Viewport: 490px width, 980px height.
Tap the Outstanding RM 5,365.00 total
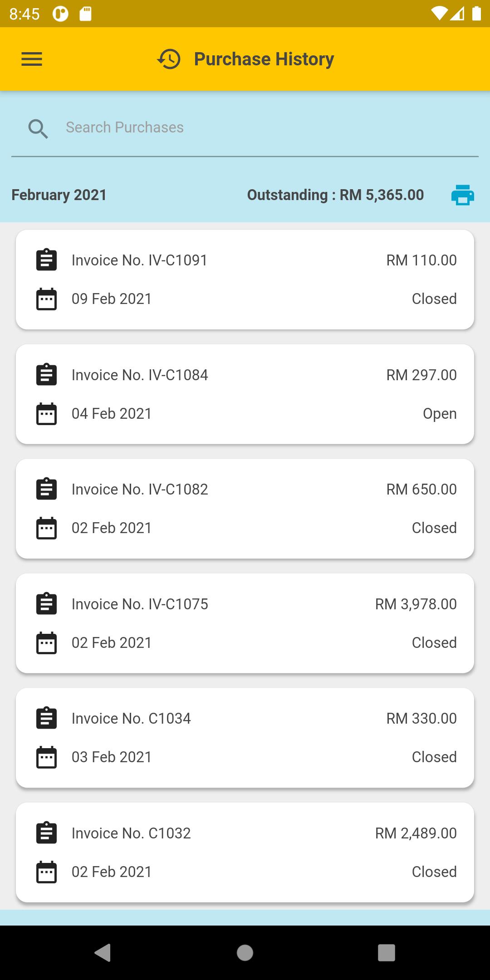335,195
